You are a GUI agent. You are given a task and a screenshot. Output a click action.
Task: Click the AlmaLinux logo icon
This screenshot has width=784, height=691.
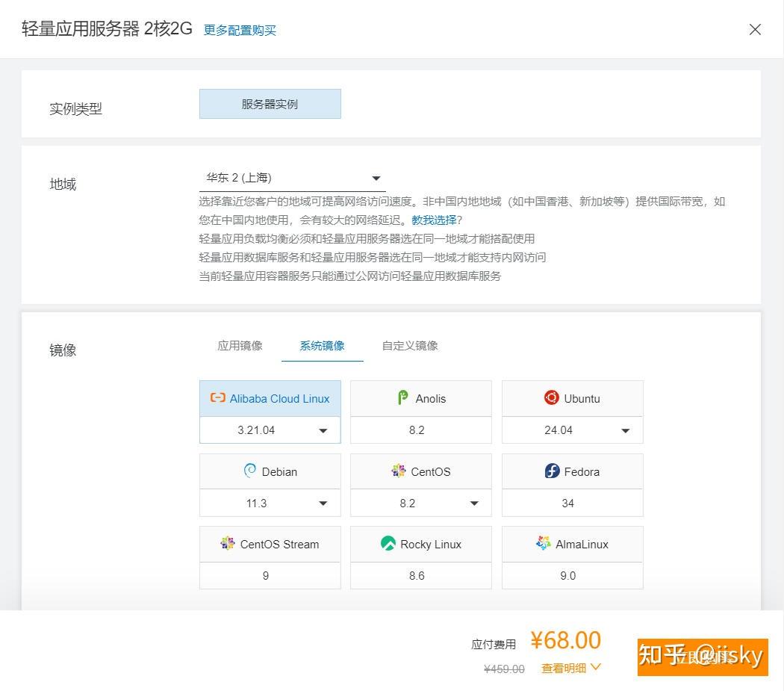543,543
